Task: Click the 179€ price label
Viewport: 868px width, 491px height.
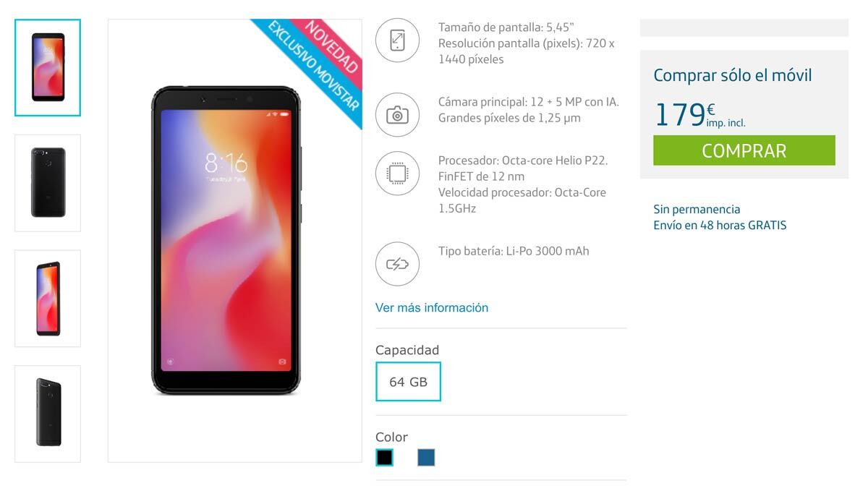Action: [x=699, y=114]
